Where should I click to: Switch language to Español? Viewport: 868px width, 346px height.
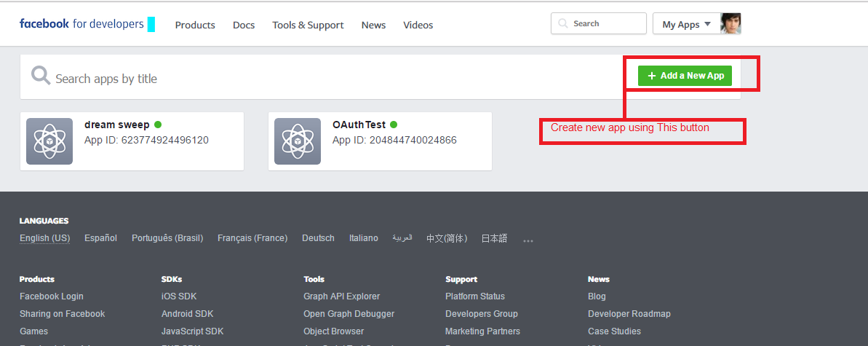tap(100, 238)
